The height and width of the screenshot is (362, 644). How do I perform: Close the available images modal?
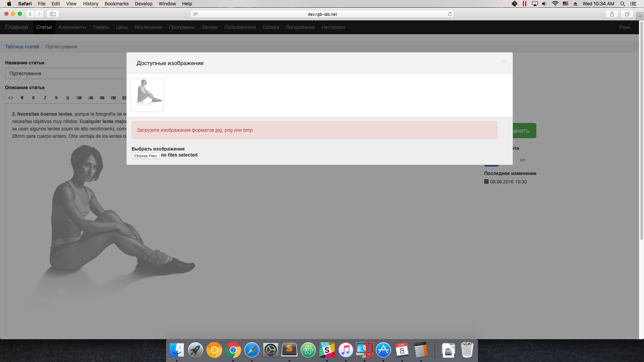pos(503,62)
